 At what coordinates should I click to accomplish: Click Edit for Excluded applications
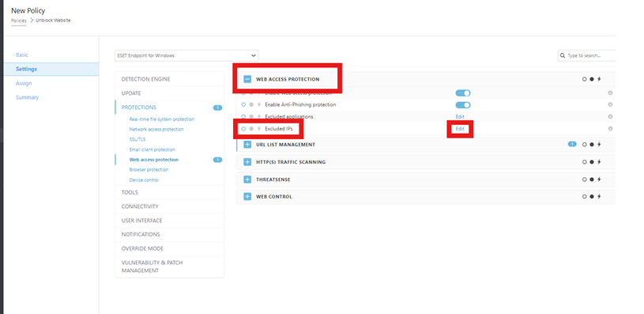[x=460, y=117]
